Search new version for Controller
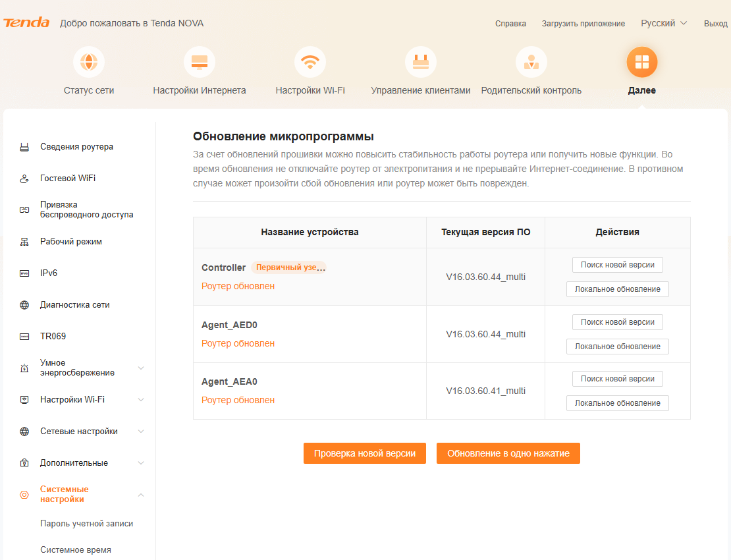 (617, 265)
